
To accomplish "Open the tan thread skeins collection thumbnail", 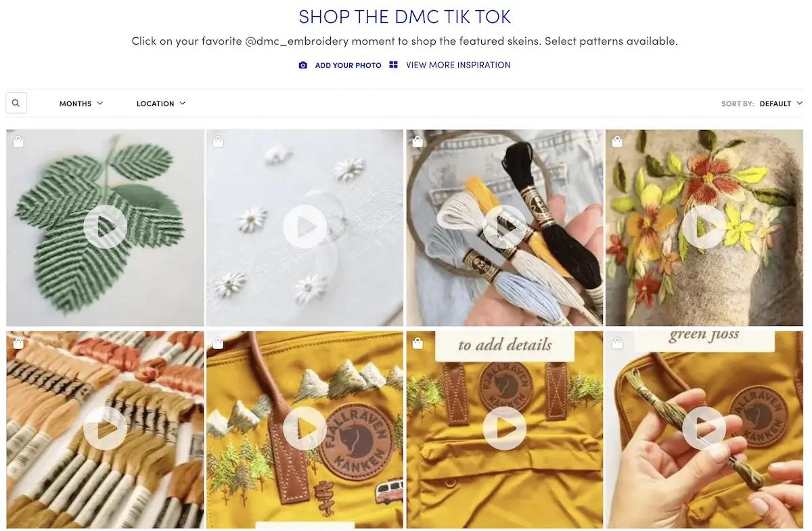I will pos(105,430).
